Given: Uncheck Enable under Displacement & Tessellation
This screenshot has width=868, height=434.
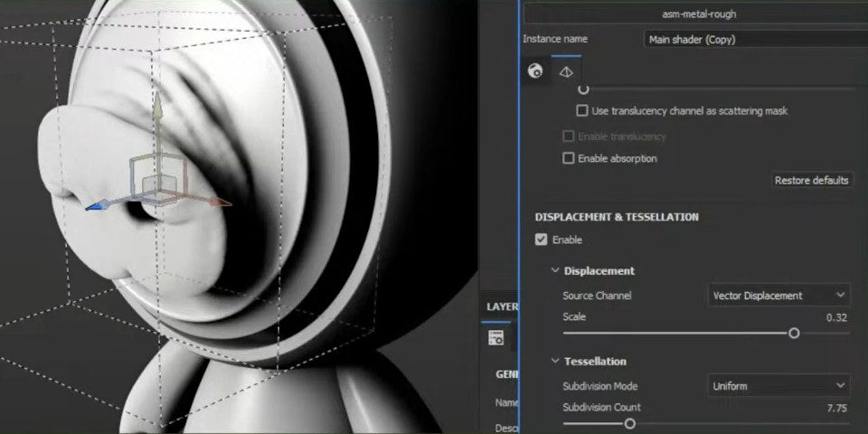Looking at the screenshot, I should click(x=542, y=240).
